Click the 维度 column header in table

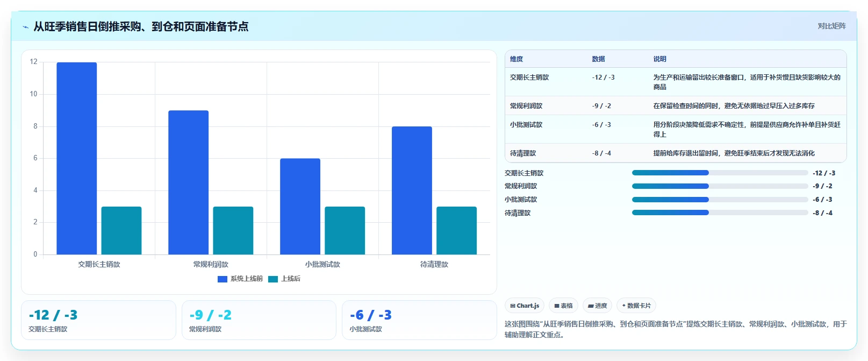point(517,59)
